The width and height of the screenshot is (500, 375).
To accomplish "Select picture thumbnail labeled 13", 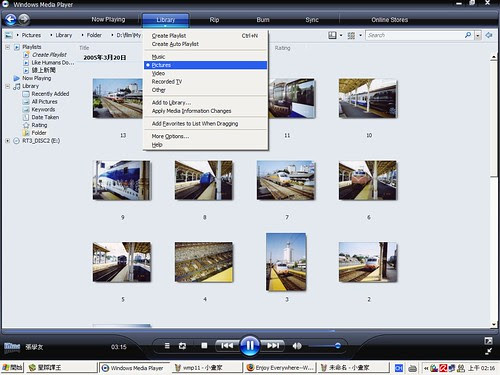I will [117, 98].
